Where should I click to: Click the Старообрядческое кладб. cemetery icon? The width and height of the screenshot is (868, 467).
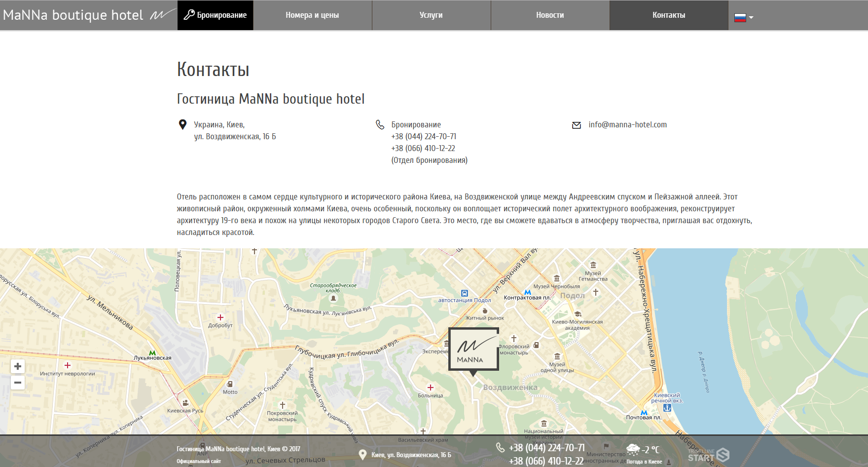click(x=334, y=298)
